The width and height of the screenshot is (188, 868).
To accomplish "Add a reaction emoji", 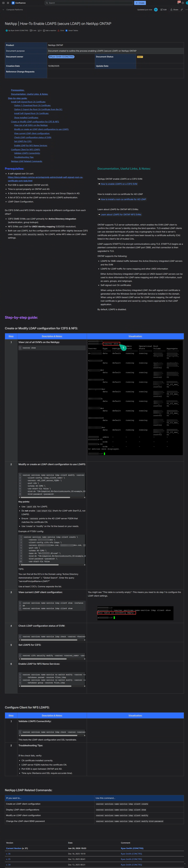I will pos(49,31).
